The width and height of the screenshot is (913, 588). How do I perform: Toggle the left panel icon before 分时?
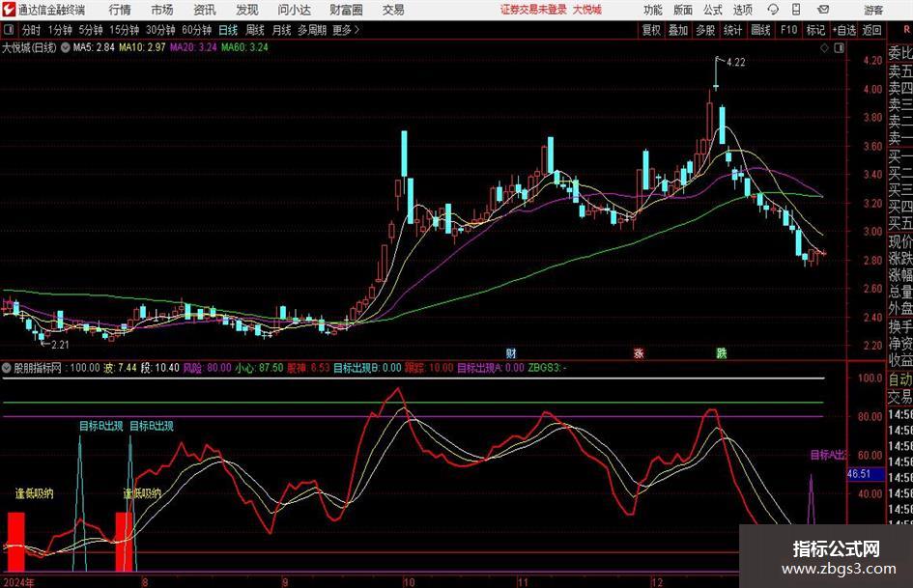(x=8, y=30)
